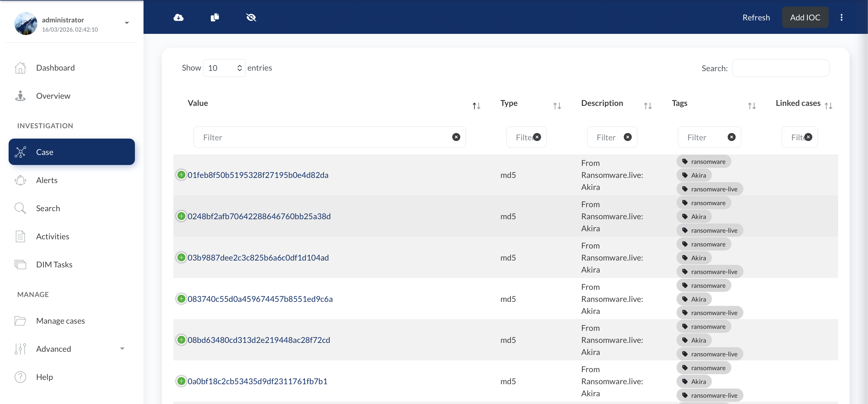Click the copy documents icon in toolbar

(215, 17)
